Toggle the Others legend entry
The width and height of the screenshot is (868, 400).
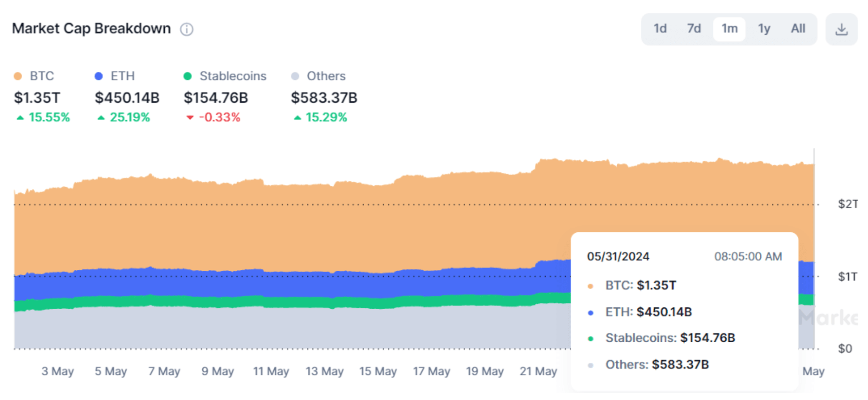pyautogui.click(x=326, y=76)
